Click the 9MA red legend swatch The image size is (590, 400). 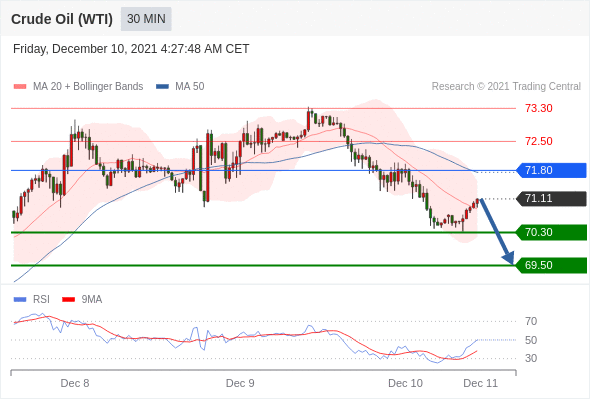click(x=68, y=300)
